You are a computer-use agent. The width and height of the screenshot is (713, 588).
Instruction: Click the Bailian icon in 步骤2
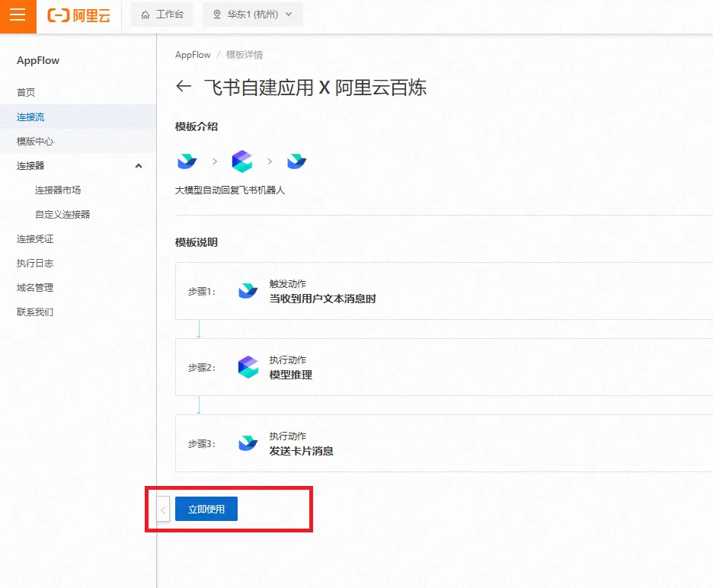(248, 367)
